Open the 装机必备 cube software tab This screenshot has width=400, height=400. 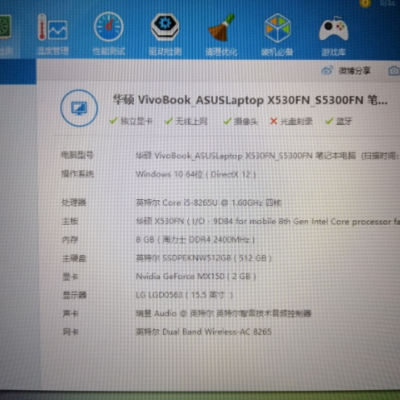point(277,34)
